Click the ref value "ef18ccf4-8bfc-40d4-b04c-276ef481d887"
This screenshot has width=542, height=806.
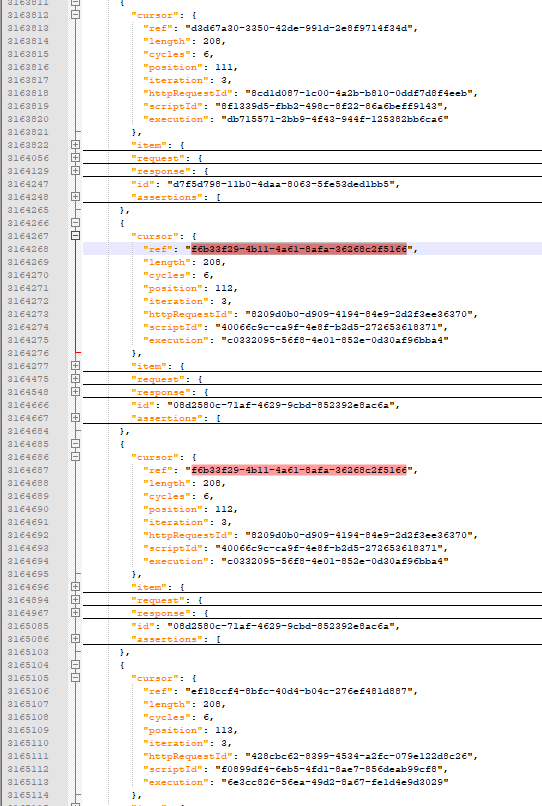299,691
